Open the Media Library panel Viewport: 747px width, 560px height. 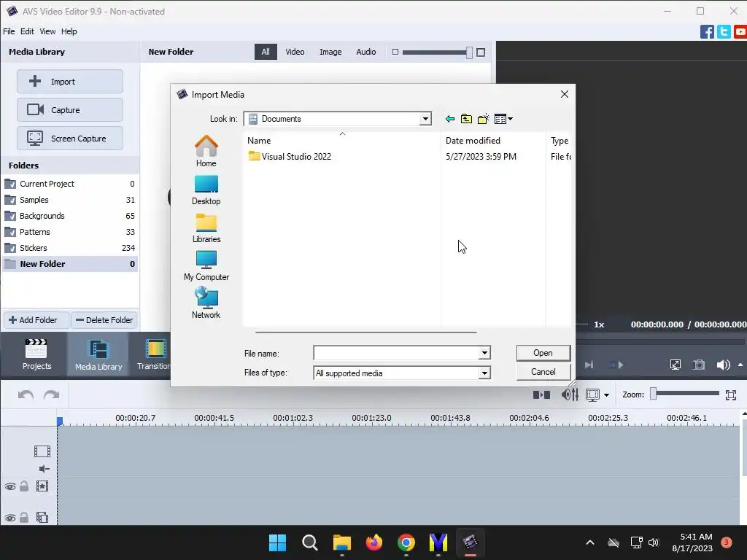pyautogui.click(x=98, y=354)
